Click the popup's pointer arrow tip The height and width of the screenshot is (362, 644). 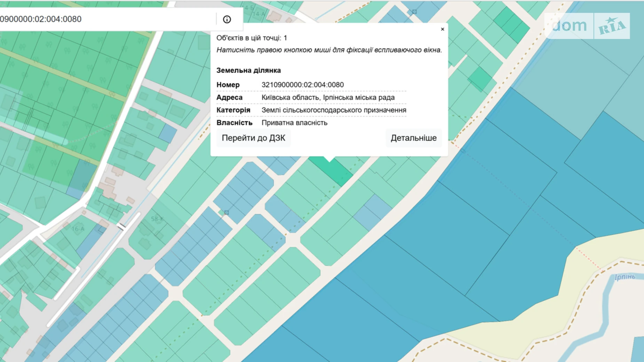point(329,160)
